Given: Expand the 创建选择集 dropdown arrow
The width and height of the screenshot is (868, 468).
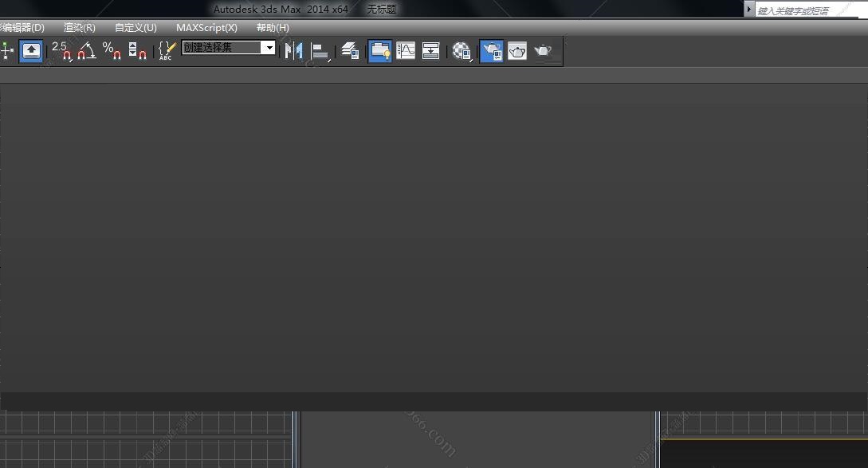Looking at the screenshot, I should pos(269,48).
